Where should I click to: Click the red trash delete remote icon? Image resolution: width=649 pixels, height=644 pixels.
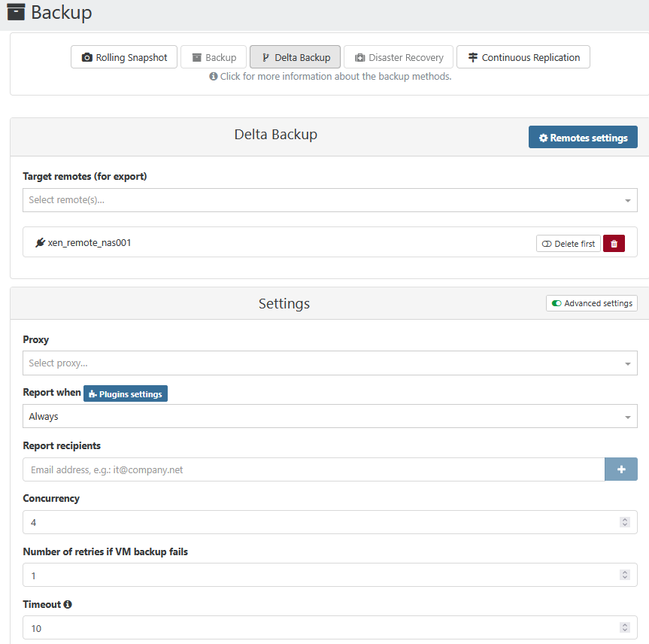(x=614, y=244)
